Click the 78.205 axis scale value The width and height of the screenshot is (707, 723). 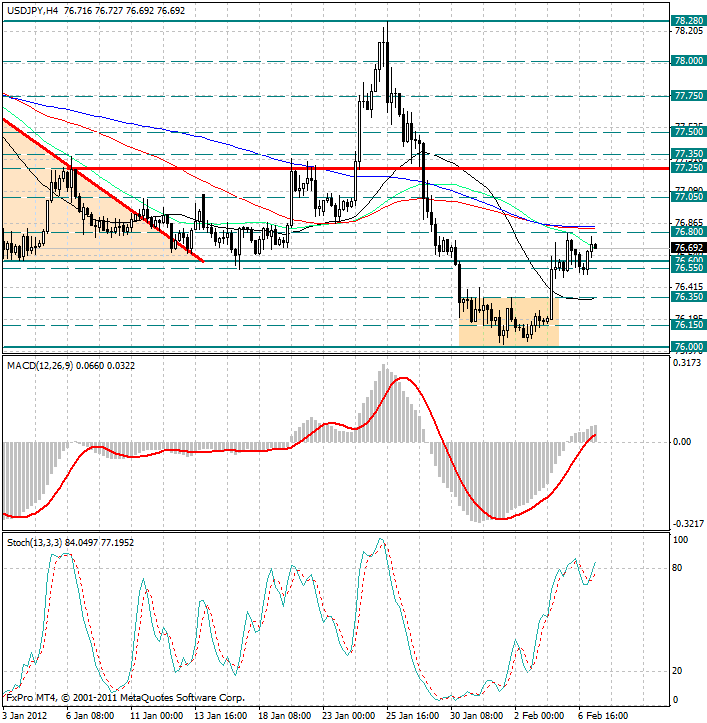689,31
